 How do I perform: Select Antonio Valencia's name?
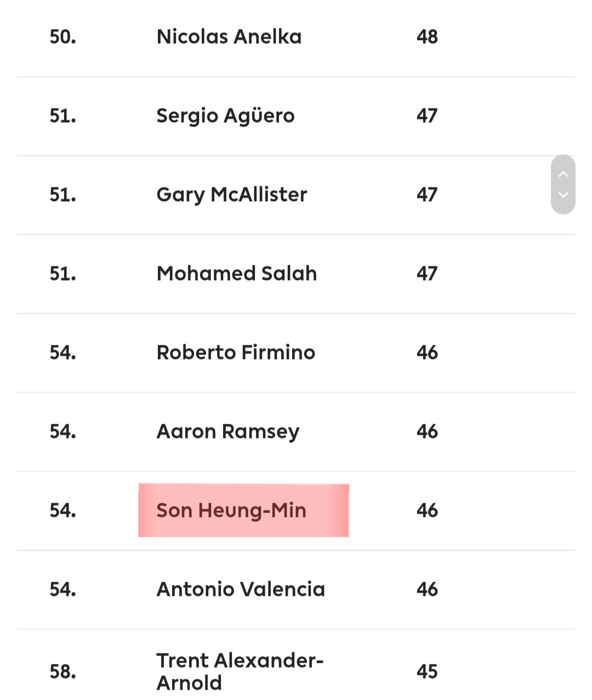click(x=241, y=589)
